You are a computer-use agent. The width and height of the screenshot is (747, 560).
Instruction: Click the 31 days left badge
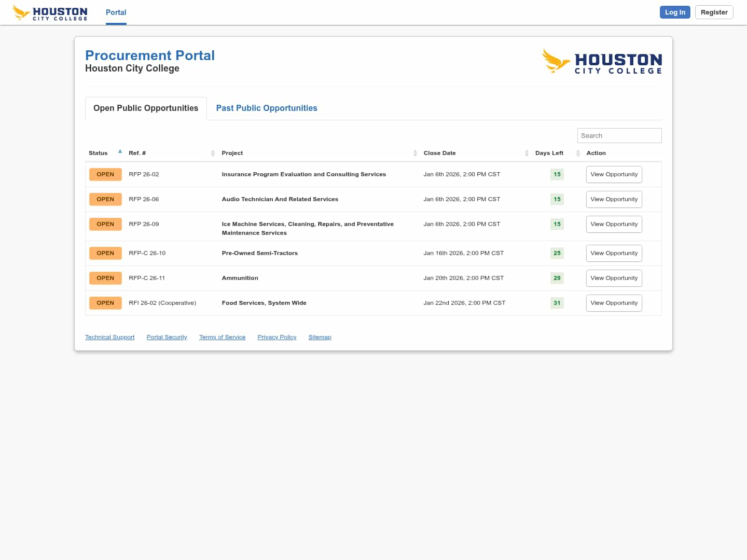557,303
